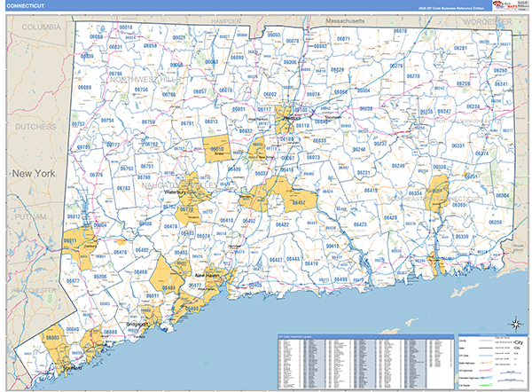Click ZIP code 06331
Image resolution: width=532 pixels, height=392 pixels.
458,145
